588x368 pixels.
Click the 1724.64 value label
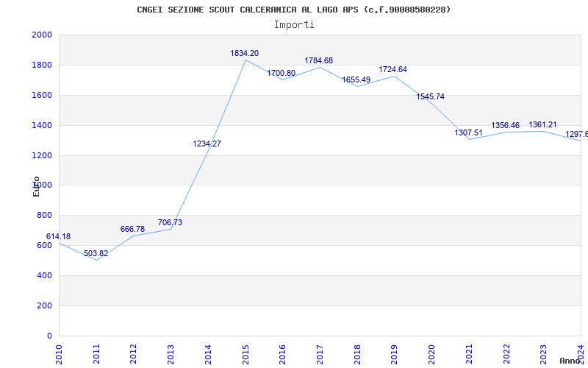pyautogui.click(x=392, y=70)
